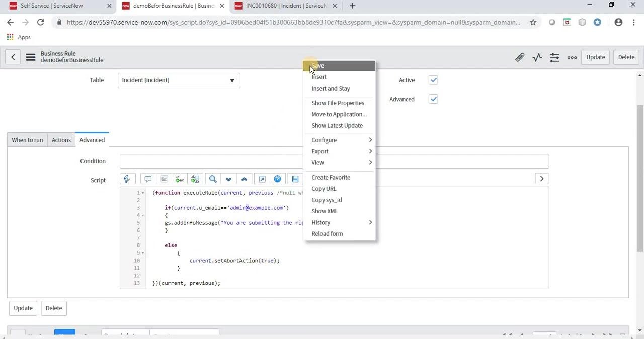This screenshot has height=339, width=644.
Task: Select Show XML
Action: click(340, 211)
